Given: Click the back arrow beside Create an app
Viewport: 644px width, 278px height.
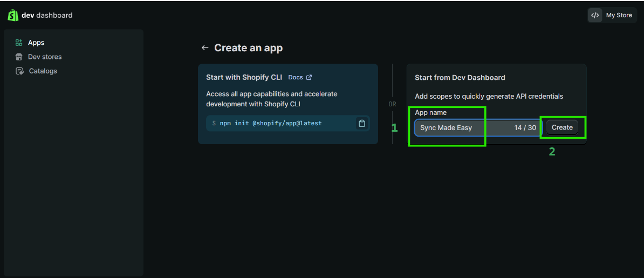Looking at the screenshot, I should (x=204, y=48).
